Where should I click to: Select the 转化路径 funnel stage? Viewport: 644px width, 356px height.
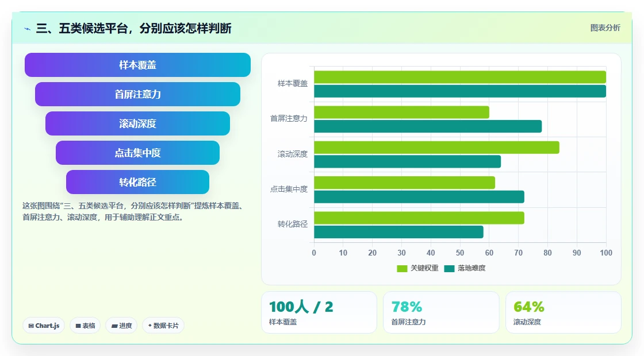coord(137,182)
